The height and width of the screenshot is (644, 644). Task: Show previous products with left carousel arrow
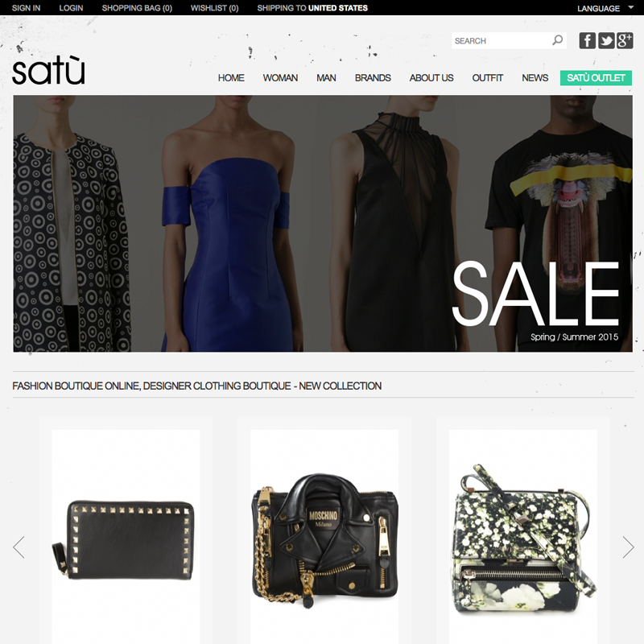pos(19,547)
